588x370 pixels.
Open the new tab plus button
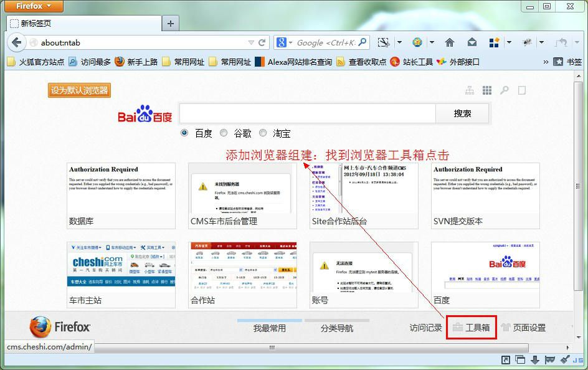point(171,24)
